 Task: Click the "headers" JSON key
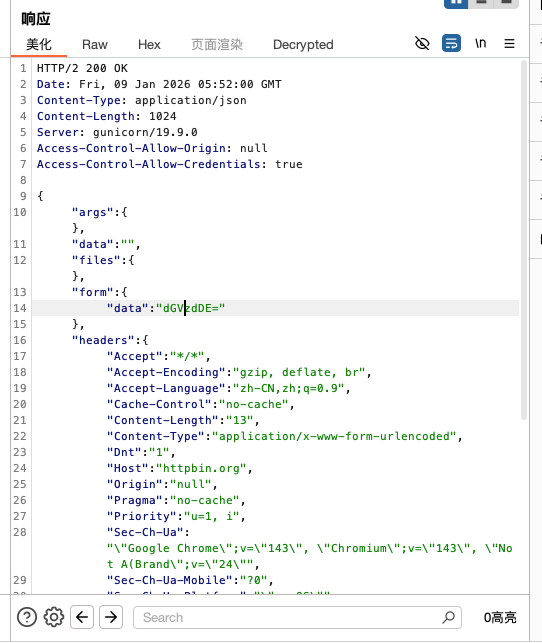[x=103, y=340]
